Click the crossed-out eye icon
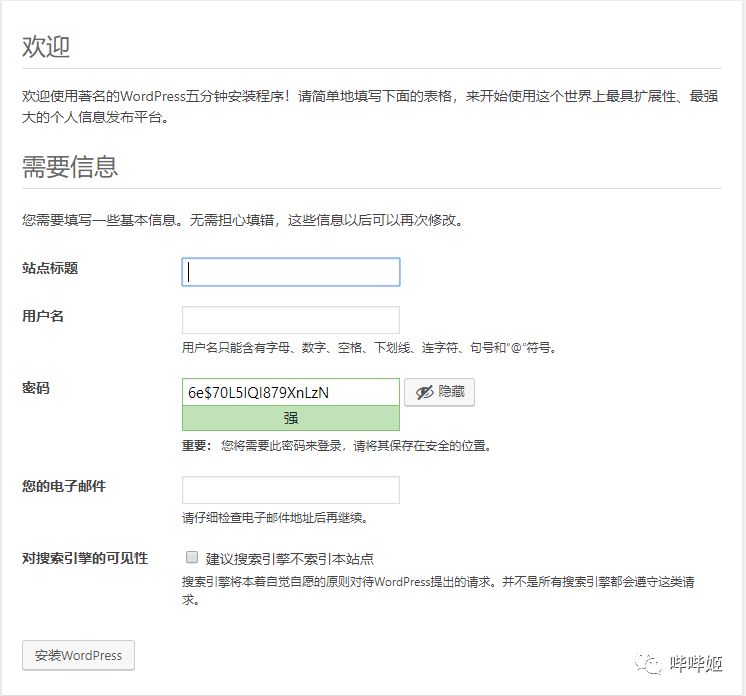Screen dimensions: 746x696 click(x=424, y=393)
